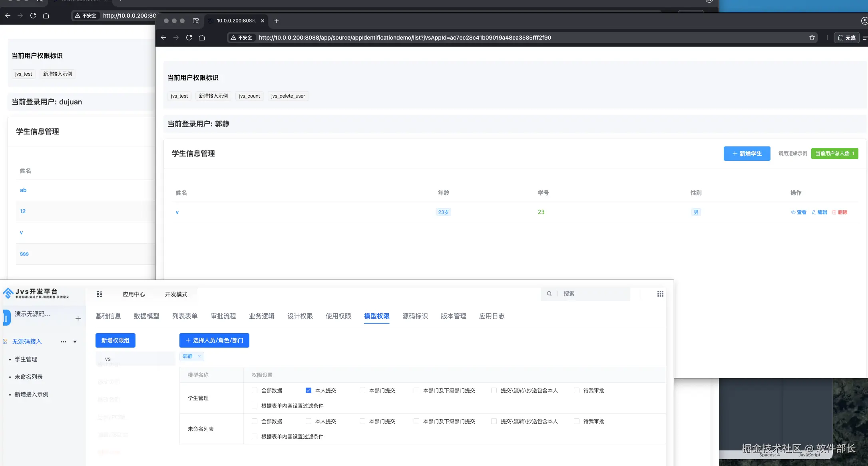This screenshot has height=466, width=868.
Task: Click the four-squares dashboard icon beside 应用中心
Action: (x=100, y=294)
